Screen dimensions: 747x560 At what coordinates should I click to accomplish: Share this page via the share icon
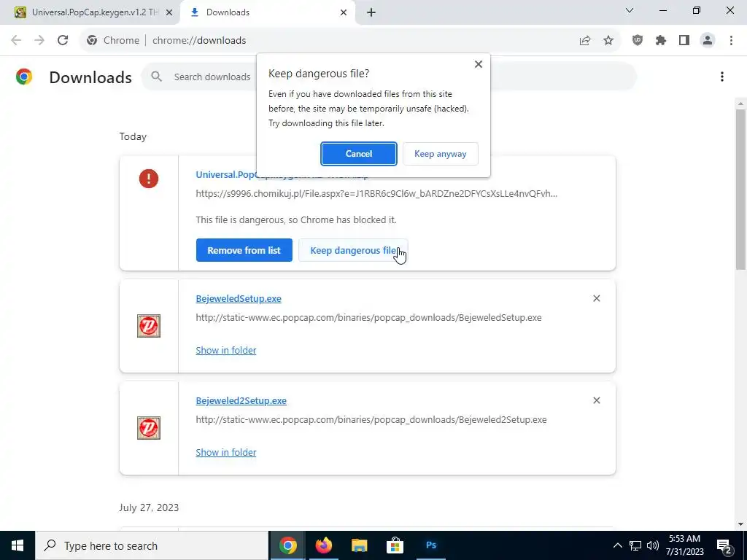(x=585, y=41)
